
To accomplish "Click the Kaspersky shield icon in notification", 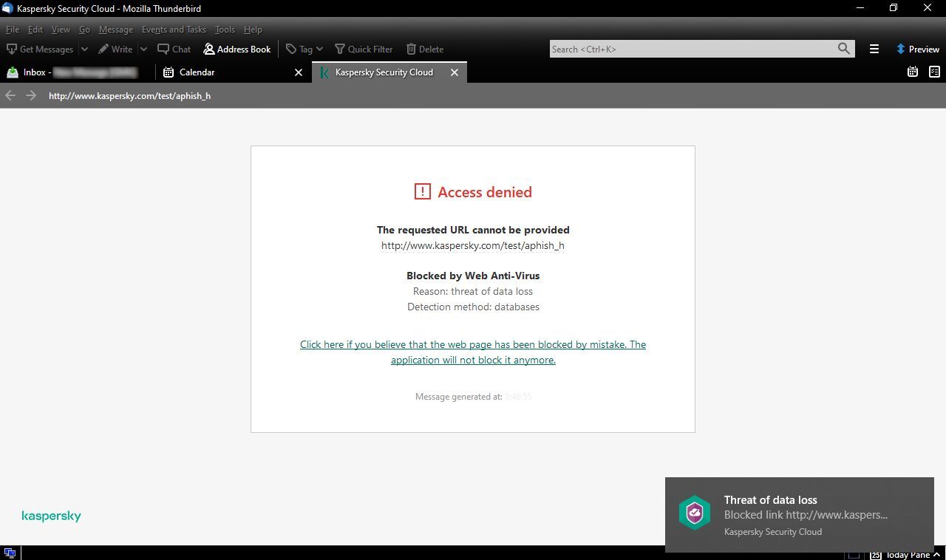I will click(695, 513).
